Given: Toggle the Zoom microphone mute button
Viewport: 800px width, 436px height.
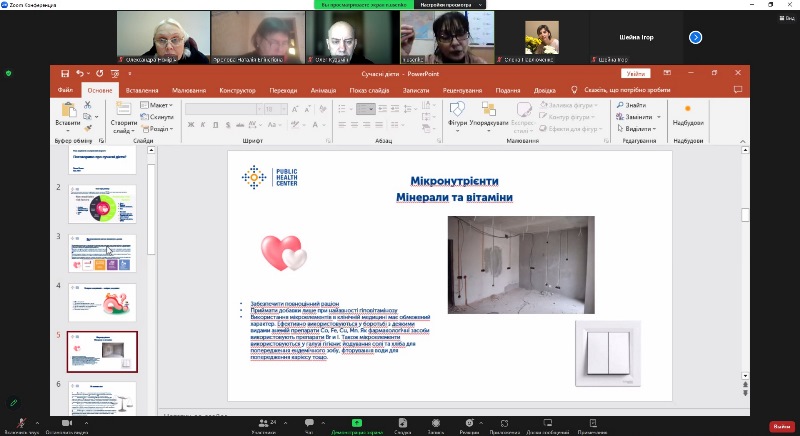Looking at the screenshot, I should [x=20, y=423].
